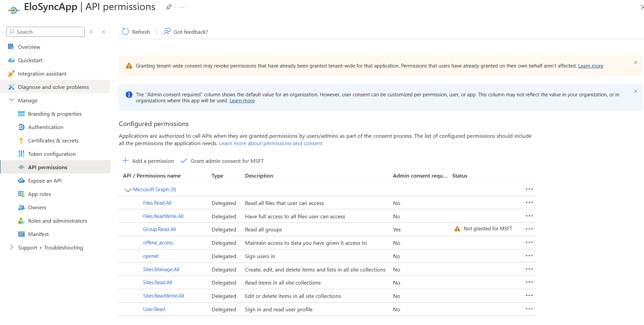Focus the sidebar Search field
The image size is (644, 325).
(x=45, y=32)
